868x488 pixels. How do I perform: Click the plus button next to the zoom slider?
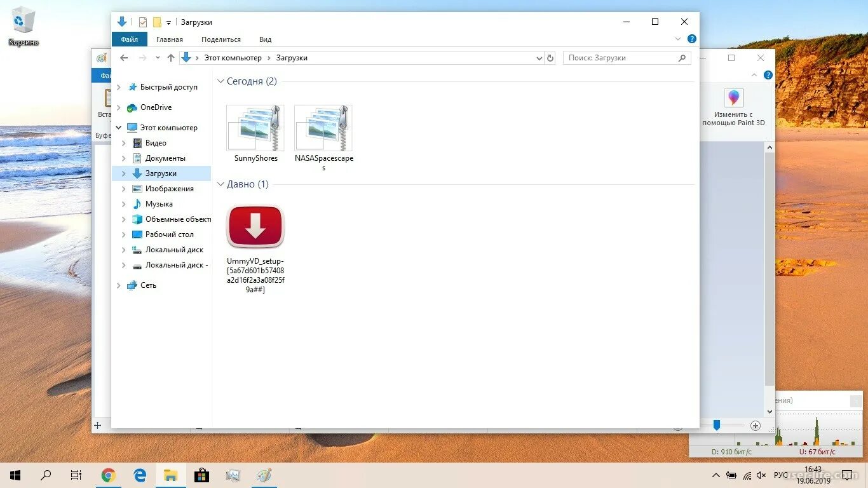tap(756, 426)
